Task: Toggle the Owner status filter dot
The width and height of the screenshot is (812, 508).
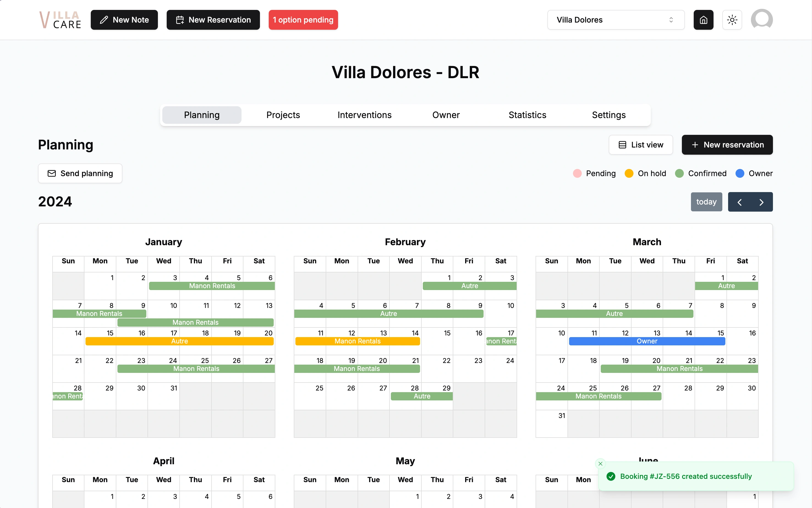Action: tap(740, 173)
